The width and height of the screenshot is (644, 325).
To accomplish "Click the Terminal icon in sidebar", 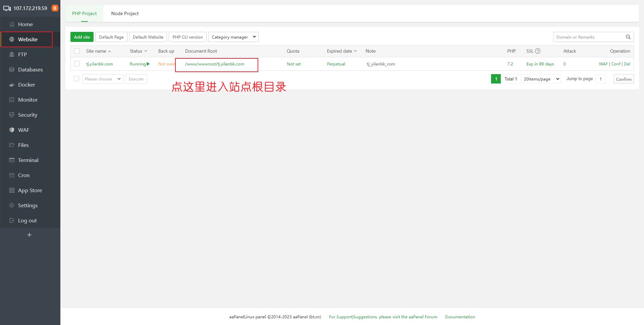I will 12,160.
